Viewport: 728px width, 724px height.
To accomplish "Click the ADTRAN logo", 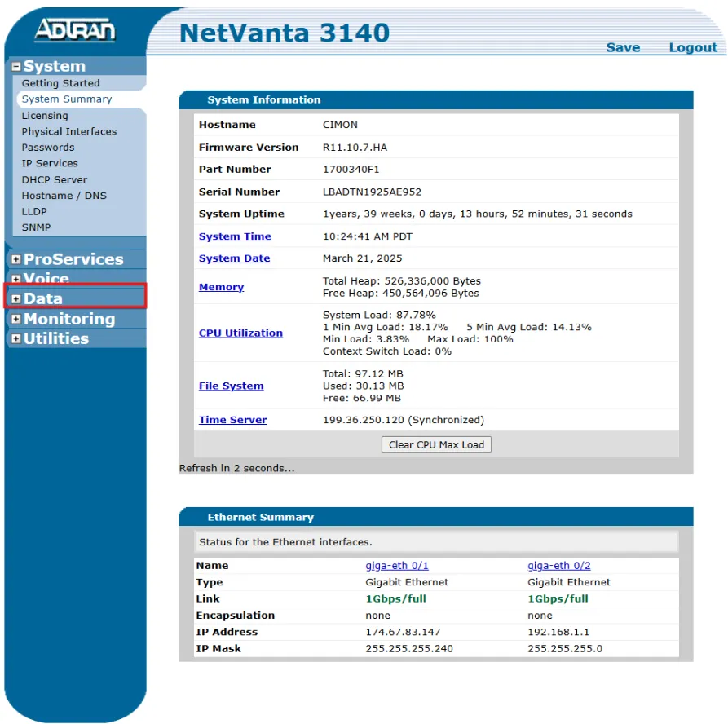I will point(74,31).
